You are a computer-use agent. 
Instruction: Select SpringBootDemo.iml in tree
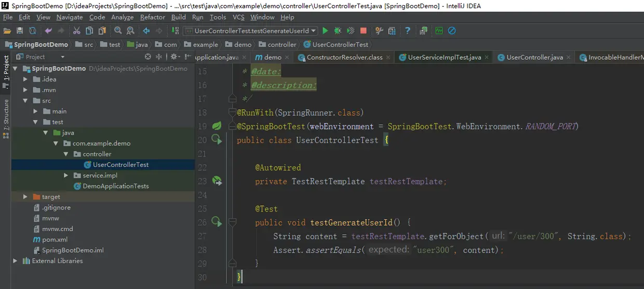(x=68, y=250)
